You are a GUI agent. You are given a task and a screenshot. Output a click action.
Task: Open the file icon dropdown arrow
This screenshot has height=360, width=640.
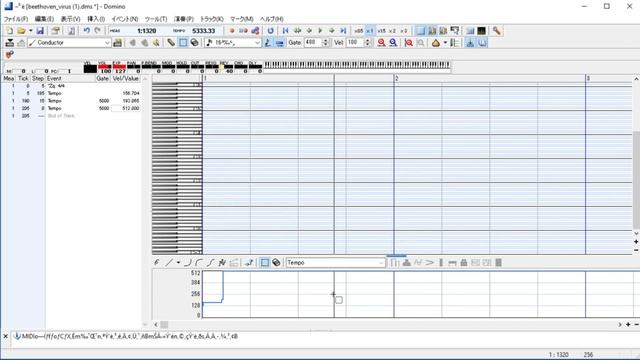(31, 31)
